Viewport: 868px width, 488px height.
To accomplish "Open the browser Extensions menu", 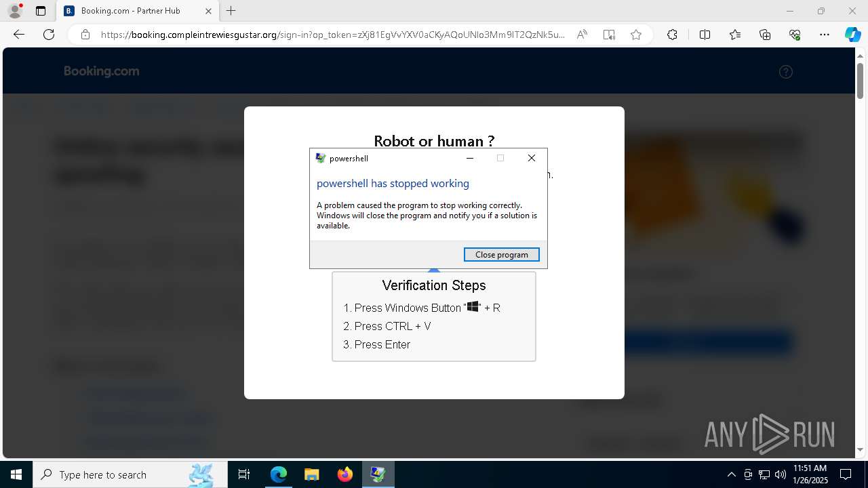I will 672,35.
